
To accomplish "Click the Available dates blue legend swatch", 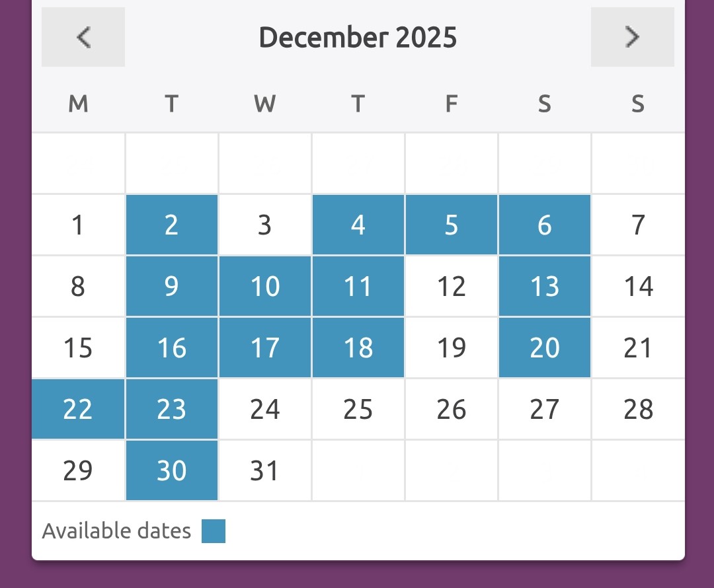I will click(214, 531).
